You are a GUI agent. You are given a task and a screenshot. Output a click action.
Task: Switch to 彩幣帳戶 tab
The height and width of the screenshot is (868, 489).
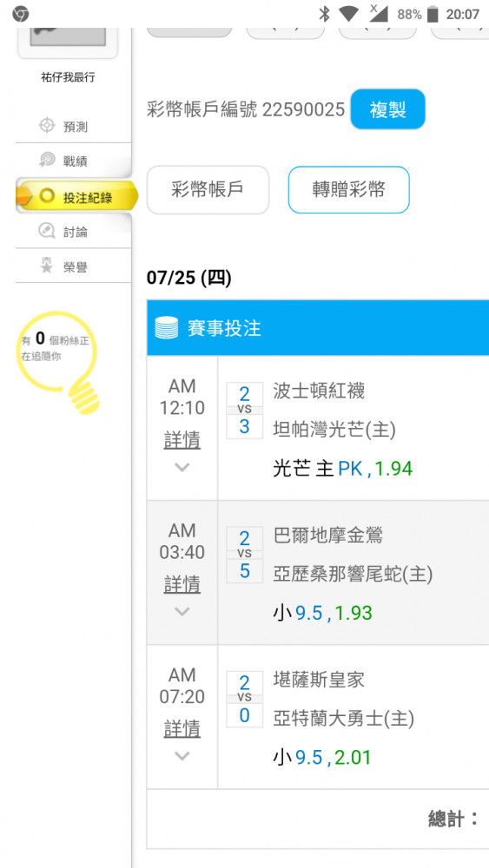click(x=208, y=190)
